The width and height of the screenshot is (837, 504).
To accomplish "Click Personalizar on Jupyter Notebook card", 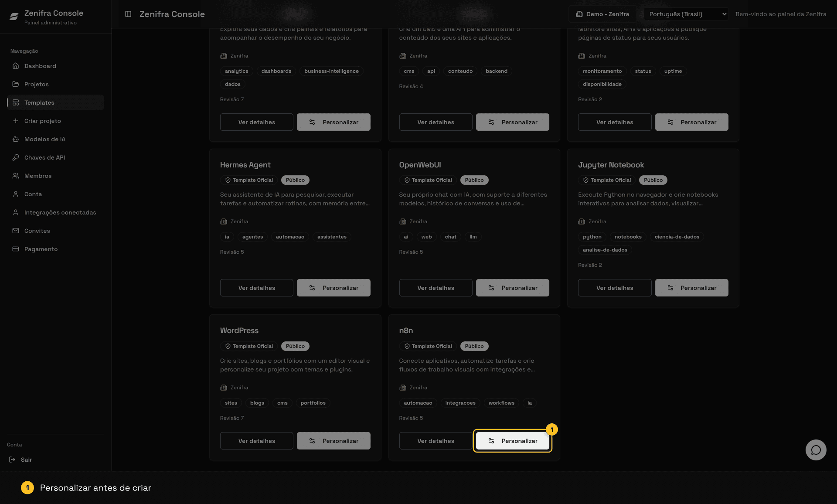I will [x=691, y=288].
